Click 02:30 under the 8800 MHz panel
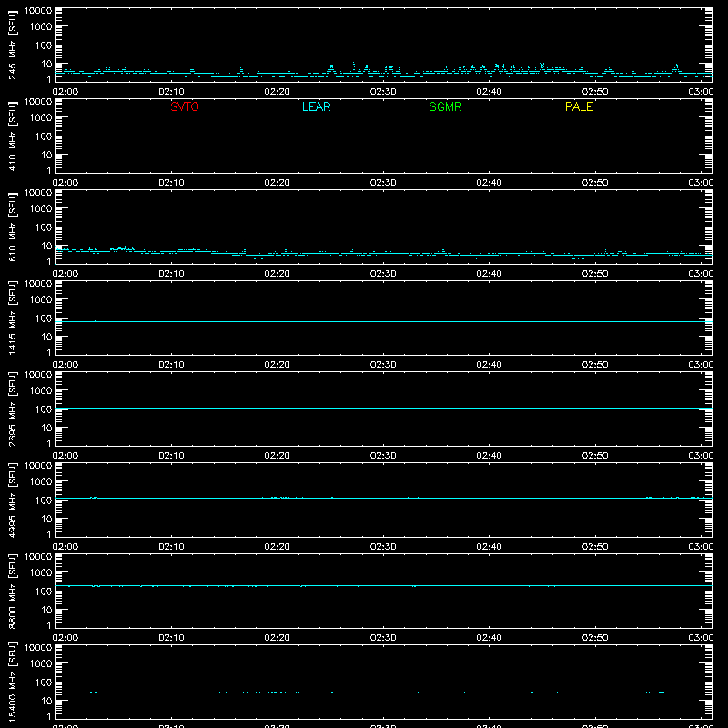Image resolution: width=728 pixels, height=728 pixels. point(383,638)
